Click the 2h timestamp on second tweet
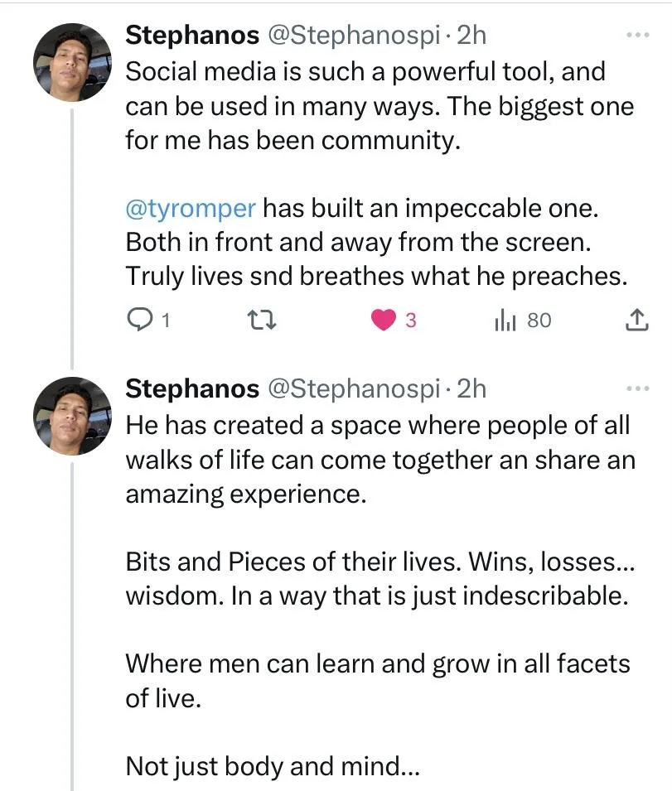Screen dimensions: 672x791 coord(471,388)
